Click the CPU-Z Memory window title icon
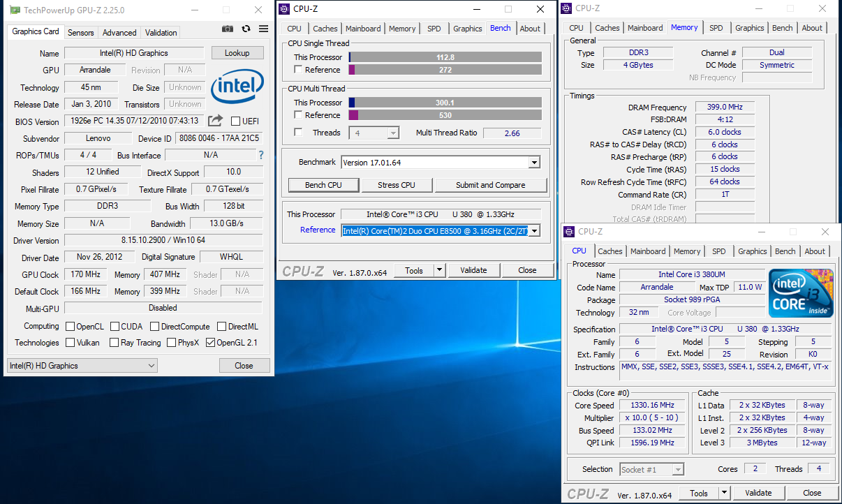The height and width of the screenshot is (504, 842). click(x=567, y=8)
